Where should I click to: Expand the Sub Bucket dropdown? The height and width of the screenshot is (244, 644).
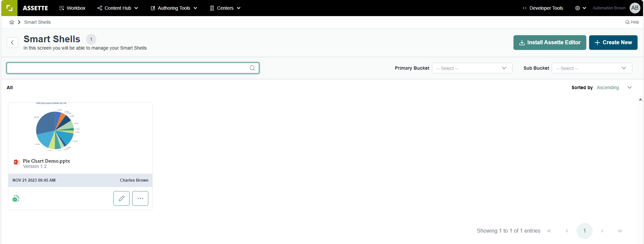point(591,68)
